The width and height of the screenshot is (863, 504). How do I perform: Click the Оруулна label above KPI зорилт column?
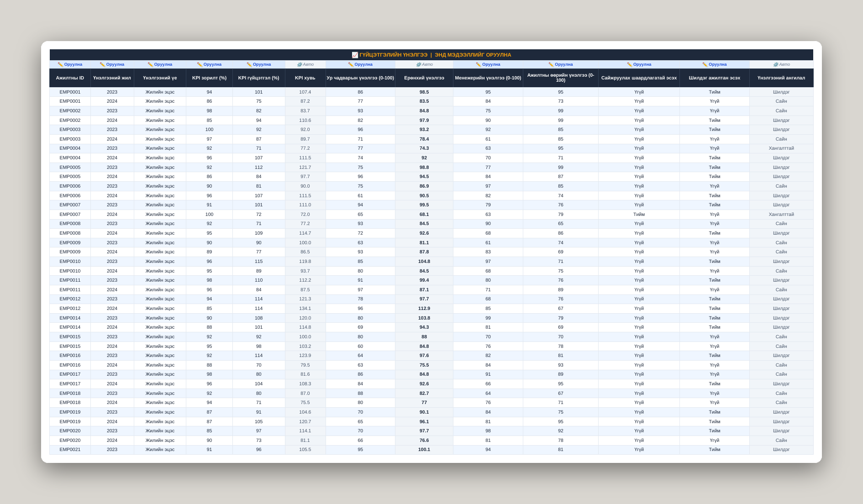click(x=212, y=65)
